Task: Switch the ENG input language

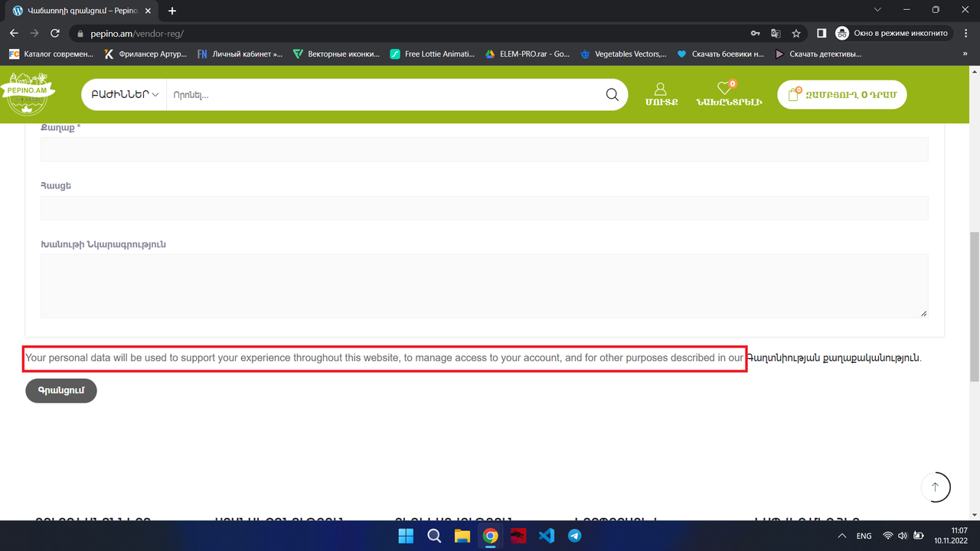Action: click(864, 536)
